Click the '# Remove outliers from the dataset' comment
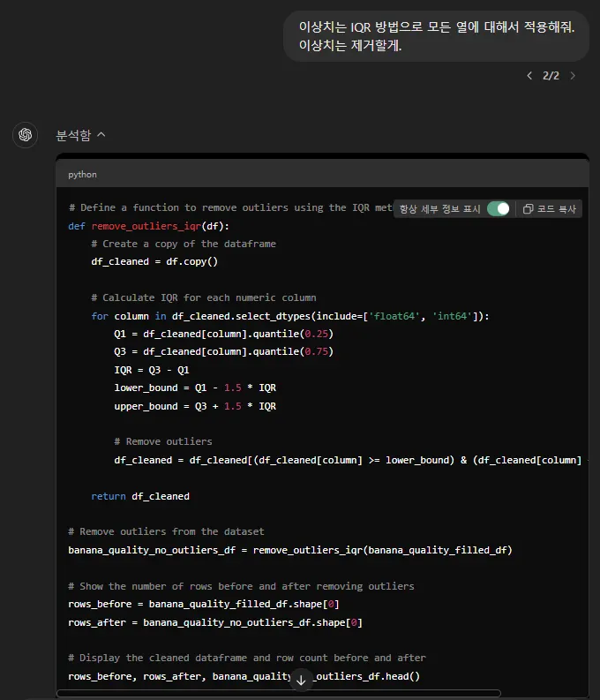 coord(166,531)
